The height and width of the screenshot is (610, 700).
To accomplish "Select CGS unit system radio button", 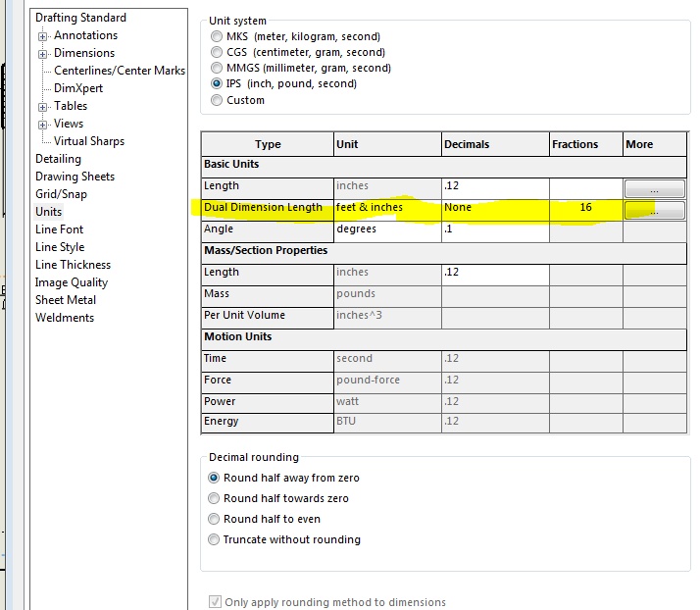I will (217, 52).
